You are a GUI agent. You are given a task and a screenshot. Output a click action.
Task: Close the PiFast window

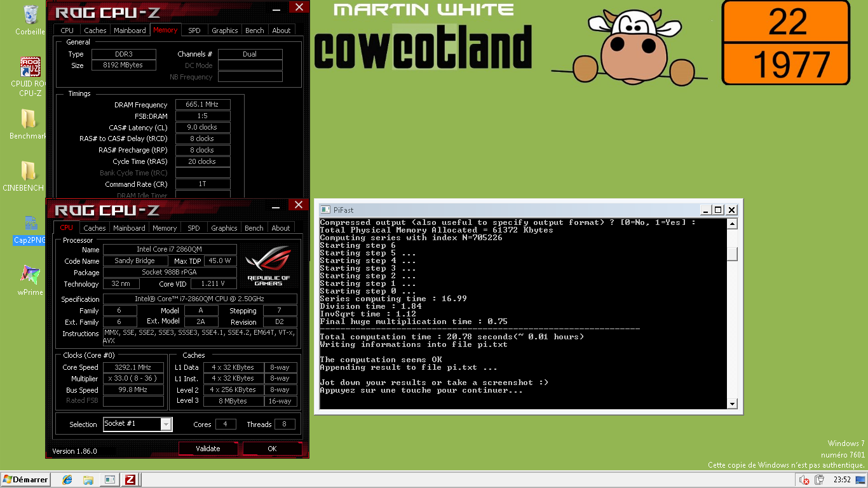click(x=731, y=210)
